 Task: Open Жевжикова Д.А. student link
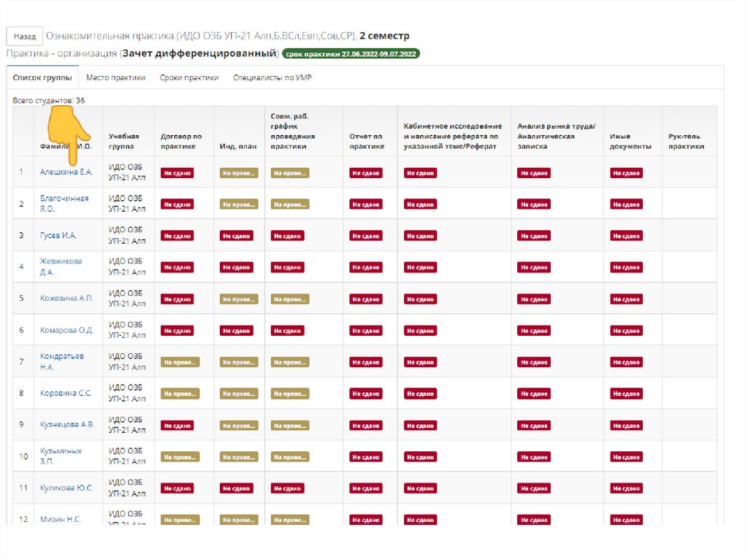61,266
